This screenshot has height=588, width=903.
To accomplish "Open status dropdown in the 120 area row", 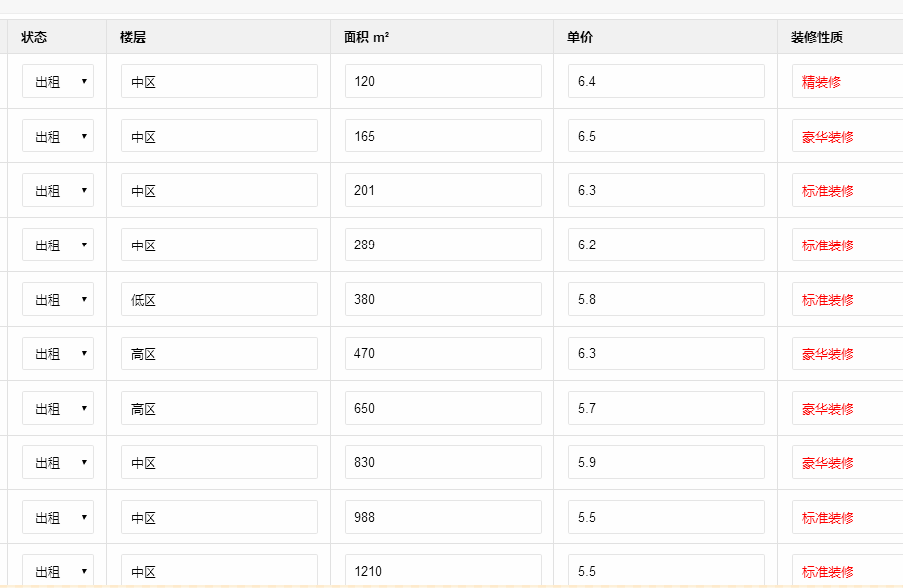I will tap(58, 81).
